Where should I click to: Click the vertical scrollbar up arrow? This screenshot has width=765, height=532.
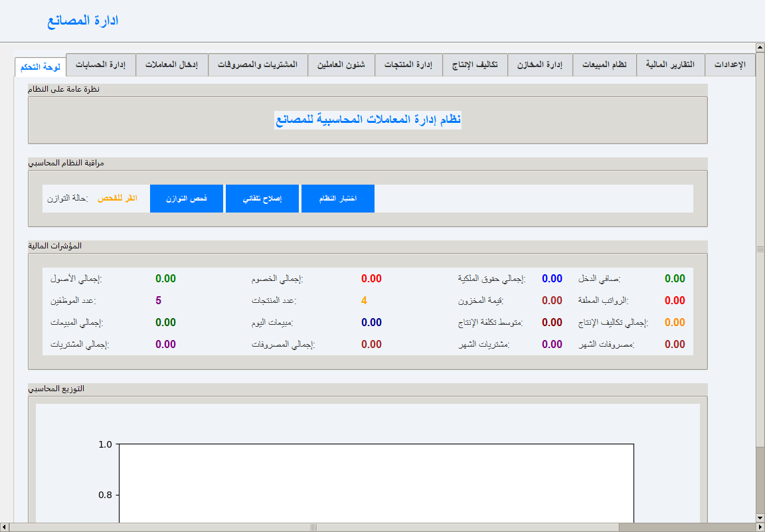[x=760, y=47]
